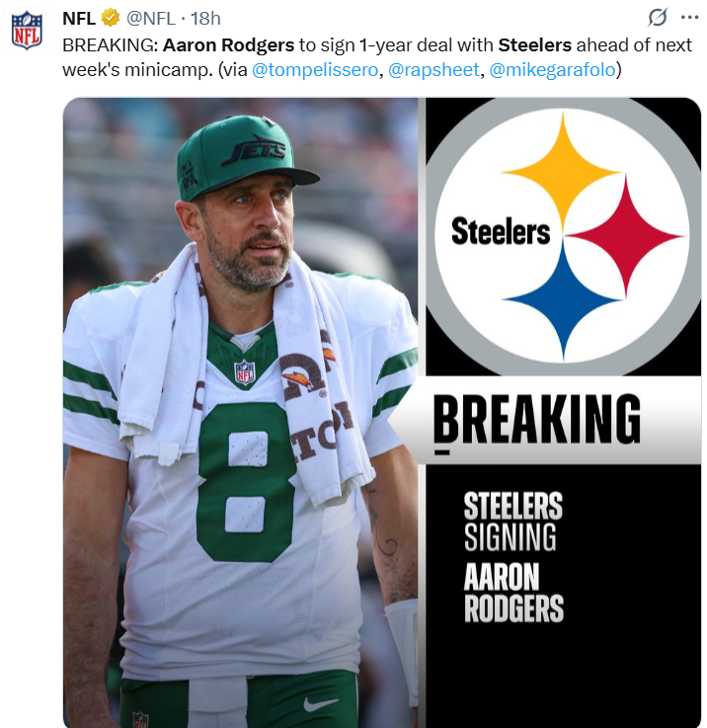707x728 pixels.
Task: Click the NFL display name
Action: [79, 19]
